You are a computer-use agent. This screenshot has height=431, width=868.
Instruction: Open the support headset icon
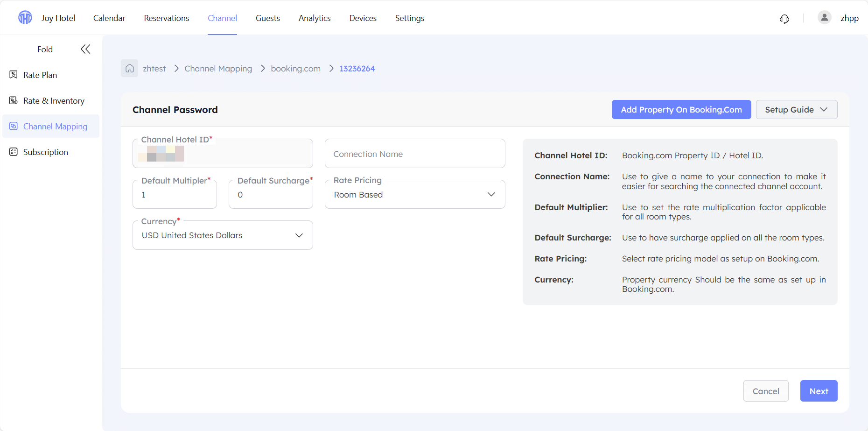[784, 19]
